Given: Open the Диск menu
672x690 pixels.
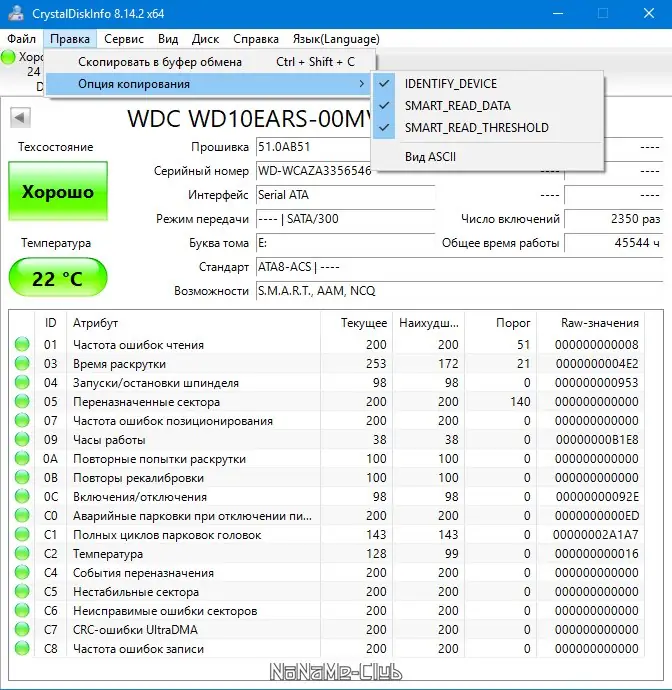Looking at the screenshot, I should click(205, 39).
